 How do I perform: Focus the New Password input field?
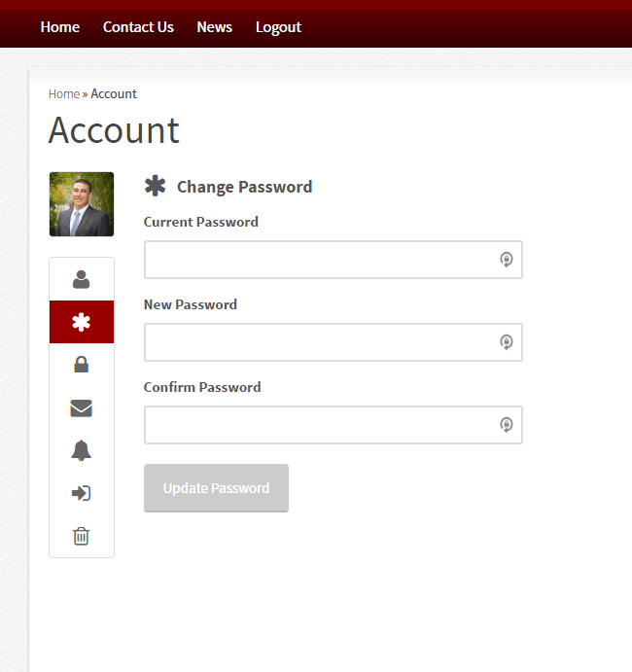[321, 342]
